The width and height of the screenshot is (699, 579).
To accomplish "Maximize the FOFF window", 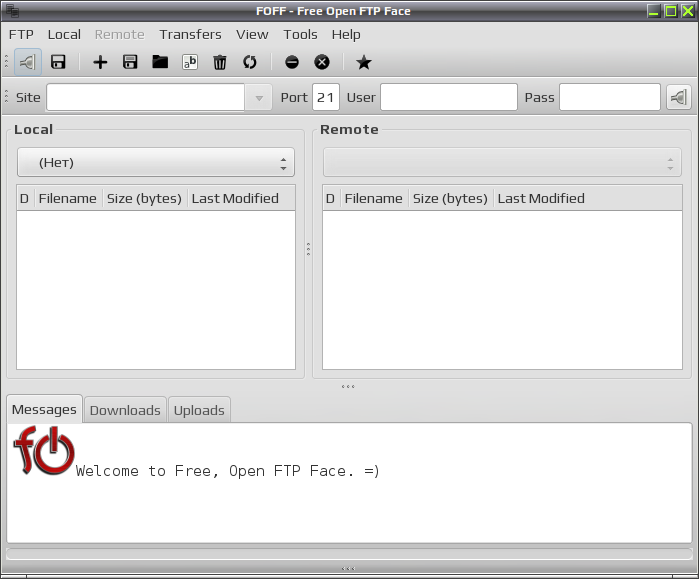I will [x=671, y=11].
